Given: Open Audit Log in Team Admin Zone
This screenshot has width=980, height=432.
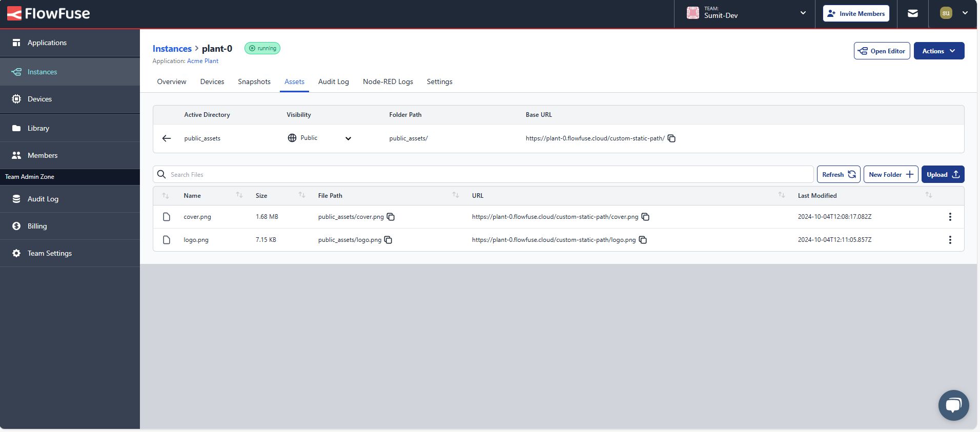Looking at the screenshot, I should tap(70, 199).
